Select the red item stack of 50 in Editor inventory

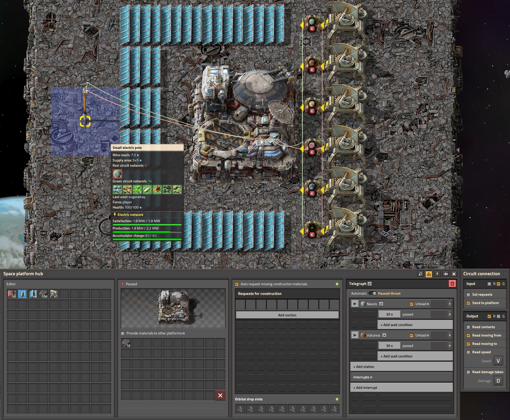tap(12, 294)
